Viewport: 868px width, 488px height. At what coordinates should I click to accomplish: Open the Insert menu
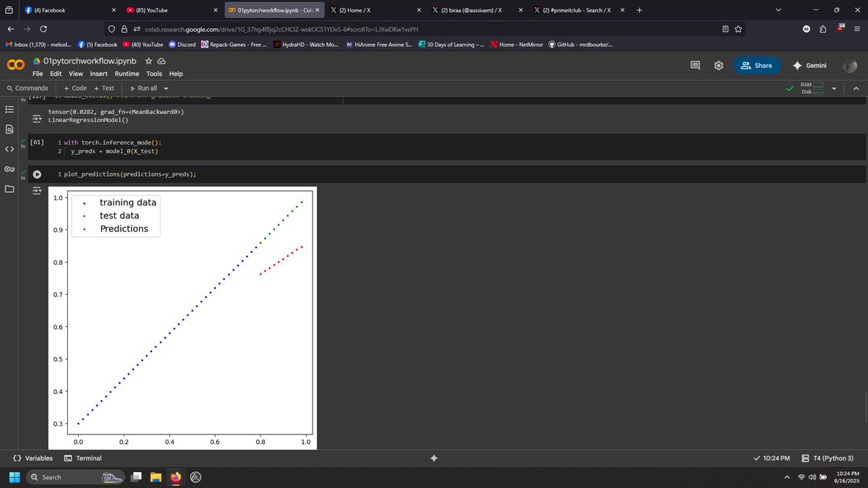point(98,74)
